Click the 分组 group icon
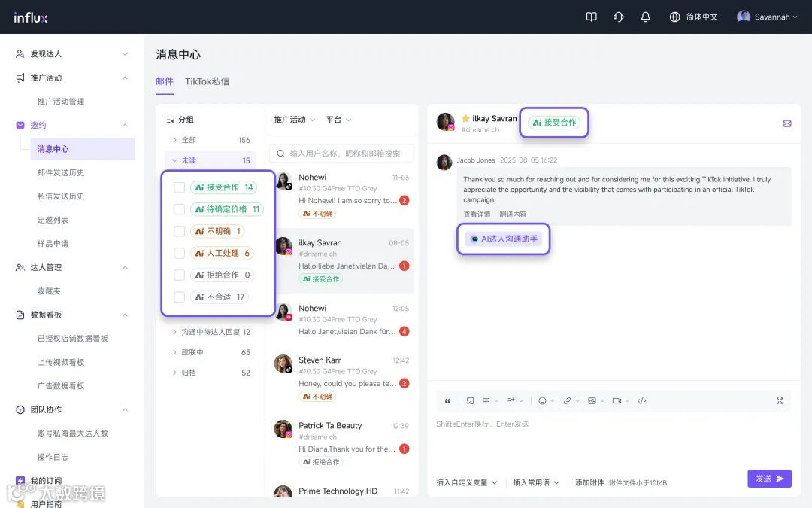Screen dimensions: 812x508 point(171,120)
